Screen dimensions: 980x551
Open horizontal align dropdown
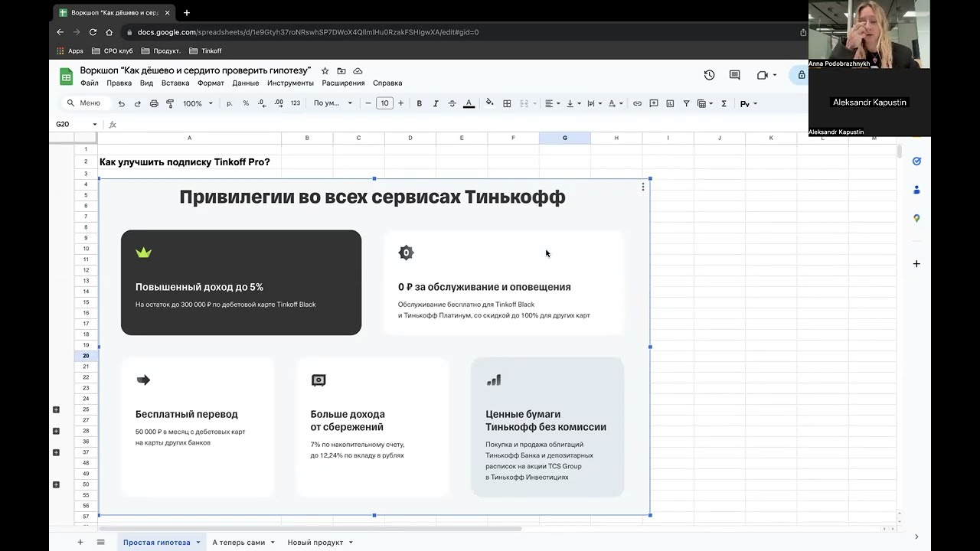[552, 103]
